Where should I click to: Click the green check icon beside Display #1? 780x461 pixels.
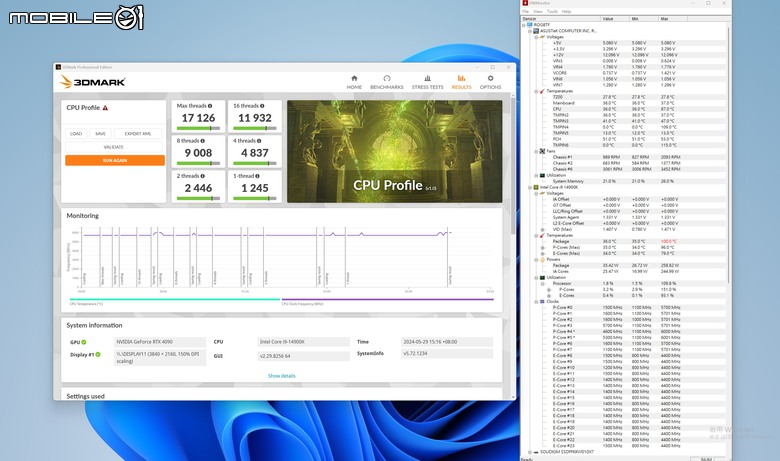(98, 355)
